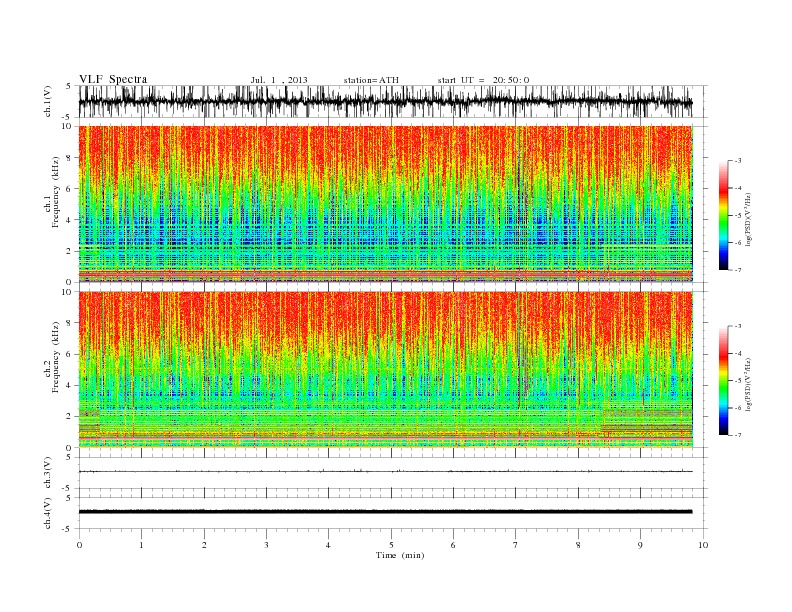Click the "6" kHz tick on ch.1 frequency axis

70,189
